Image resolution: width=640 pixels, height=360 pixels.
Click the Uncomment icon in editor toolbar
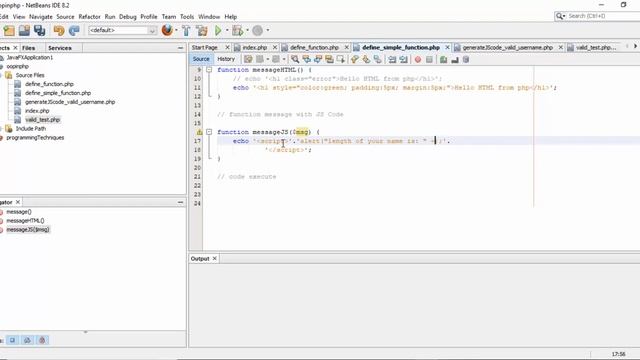click(x=455, y=60)
